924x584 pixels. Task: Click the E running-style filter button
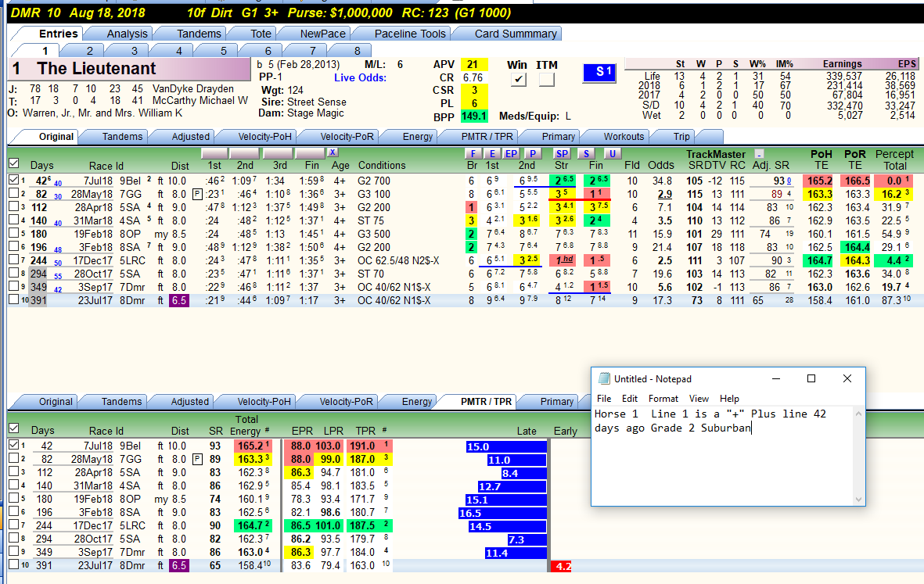pyautogui.click(x=492, y=154)
